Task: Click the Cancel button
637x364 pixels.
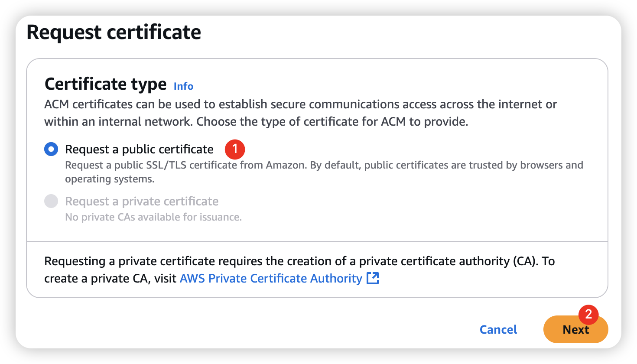Action: pyautogui.click(x=498, y=330)
